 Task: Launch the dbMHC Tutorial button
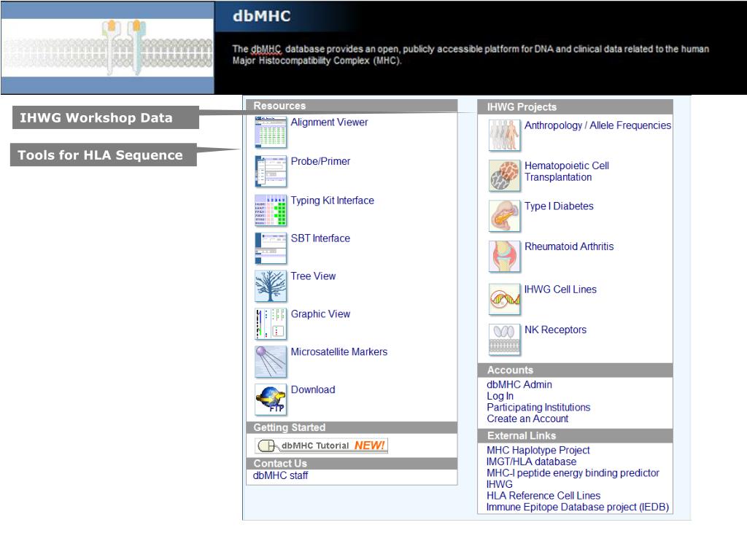click(x=321, y=446)
